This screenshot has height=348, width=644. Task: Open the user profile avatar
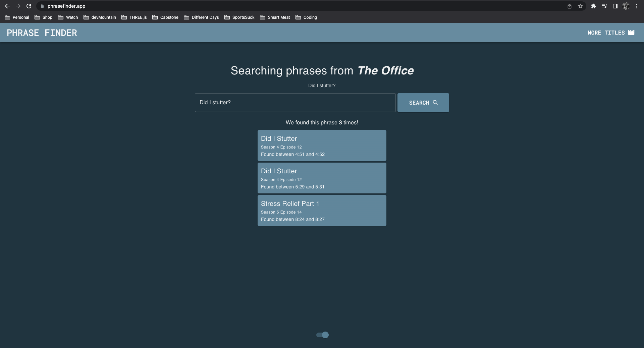(626, 6)
